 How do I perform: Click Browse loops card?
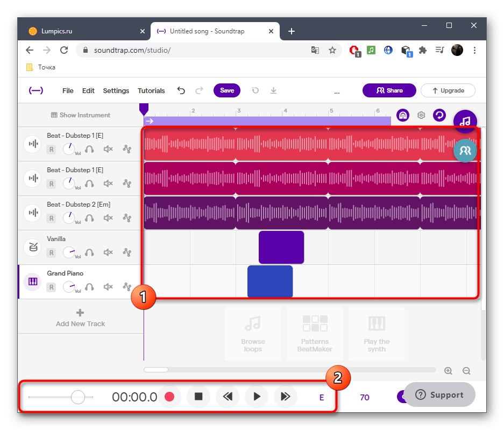coord(253,334)
